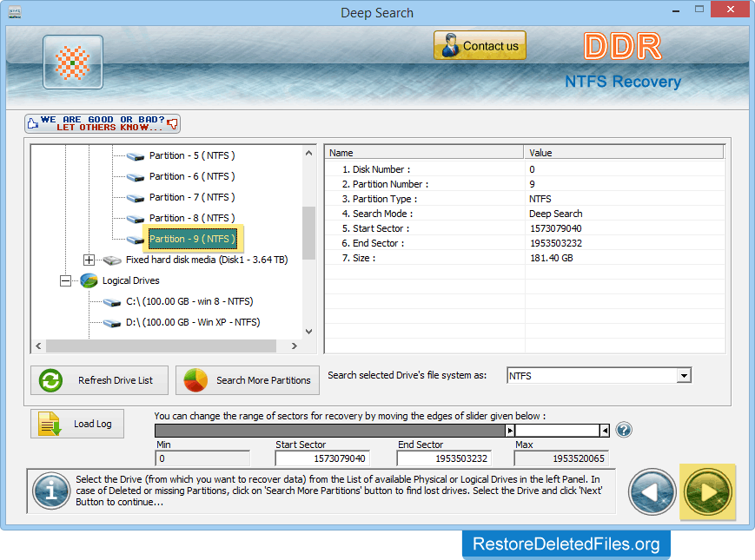
Task: Click the Search More Partitions button
Action: click(x=248, y=380)
